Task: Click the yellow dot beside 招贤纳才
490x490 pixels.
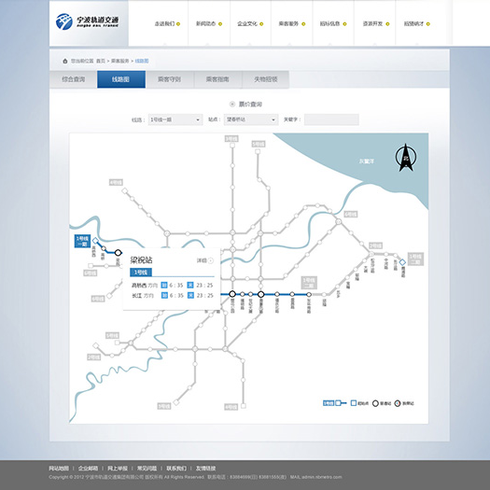Action: (x=428, y=24)
